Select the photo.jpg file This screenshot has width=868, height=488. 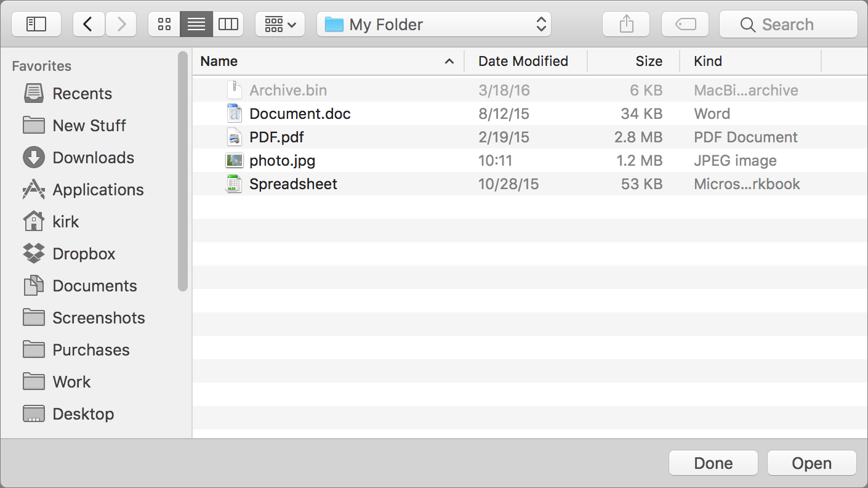coord(281,160)
